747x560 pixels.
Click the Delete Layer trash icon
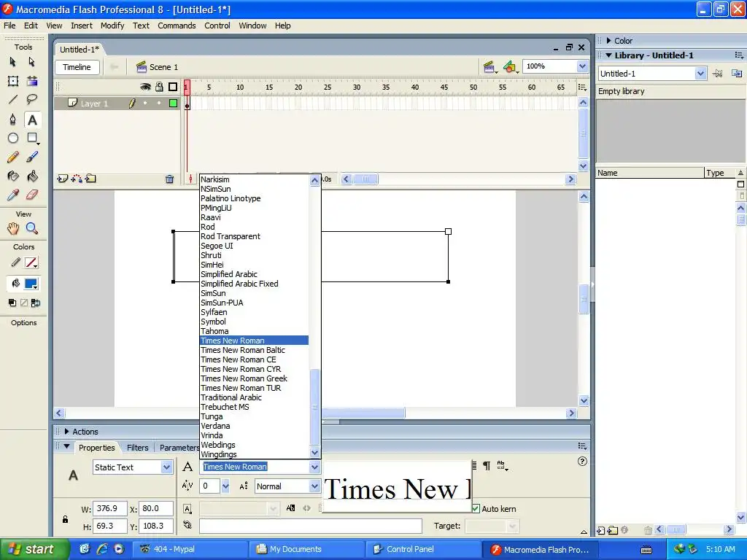(x=169, y=179)
